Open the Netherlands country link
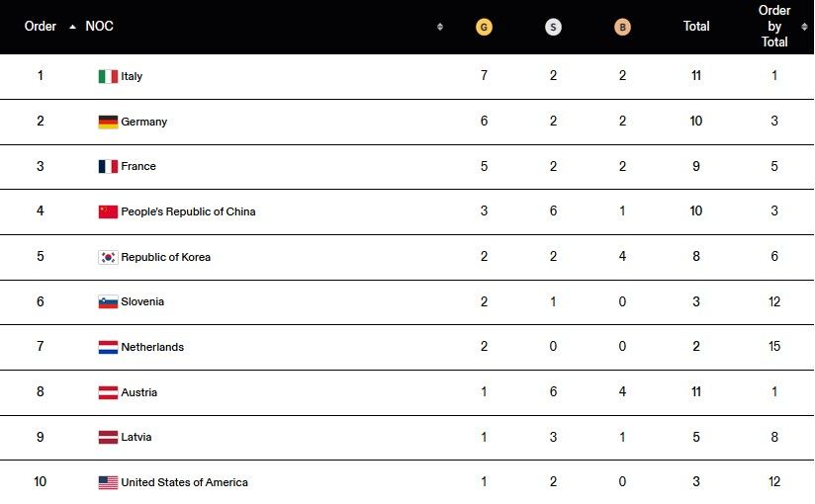Viewport: 815px width, 504px height. point(152,347)
